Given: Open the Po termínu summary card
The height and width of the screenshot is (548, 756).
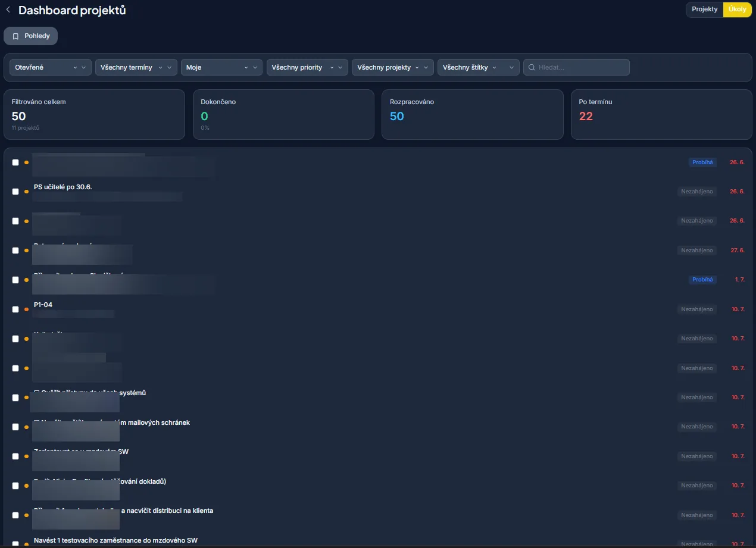Looking at the screenshot, I should pos(661,115).
